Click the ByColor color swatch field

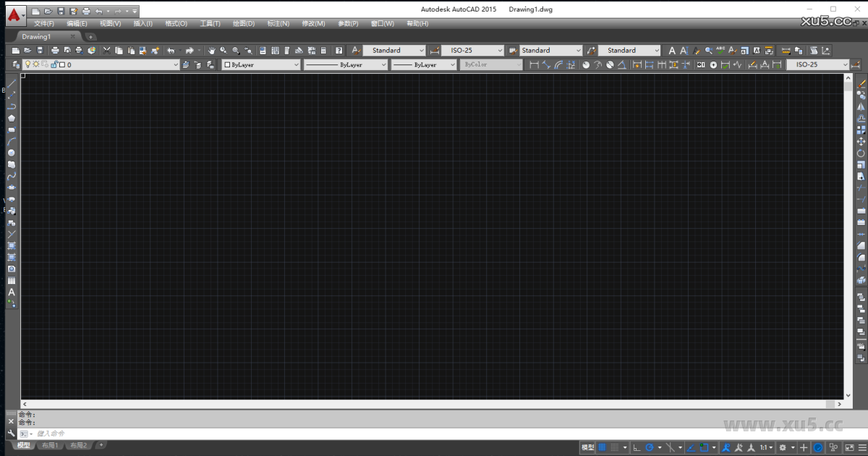pos(491,64)
